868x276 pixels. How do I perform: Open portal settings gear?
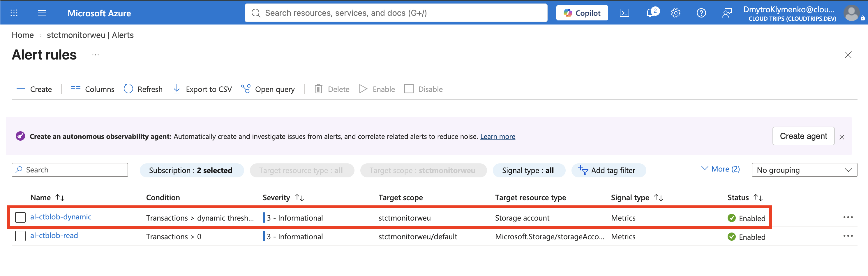[x=675, y=13]
